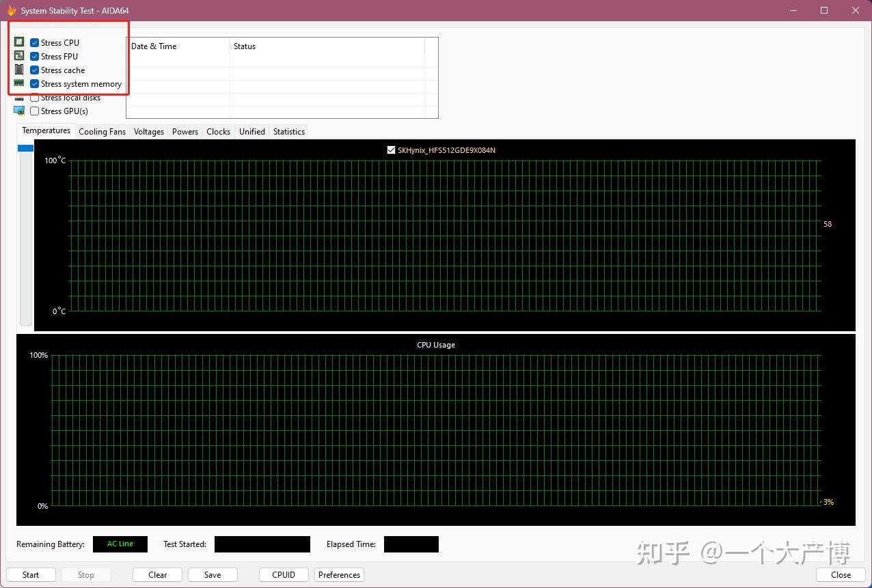Toggle the Stress cache checkbox
Image resolution: width=872 pixels, height=588 pixels.
(34, 70)
